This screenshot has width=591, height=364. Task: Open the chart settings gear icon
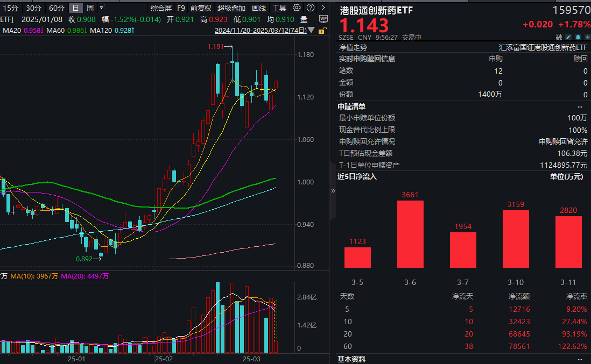point(296,7)
